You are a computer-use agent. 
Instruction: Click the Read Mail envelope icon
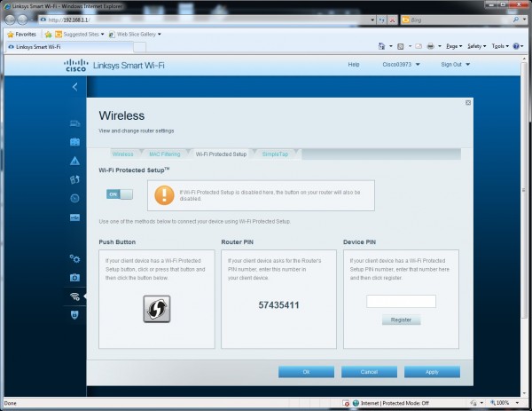(x=419, y=46)
